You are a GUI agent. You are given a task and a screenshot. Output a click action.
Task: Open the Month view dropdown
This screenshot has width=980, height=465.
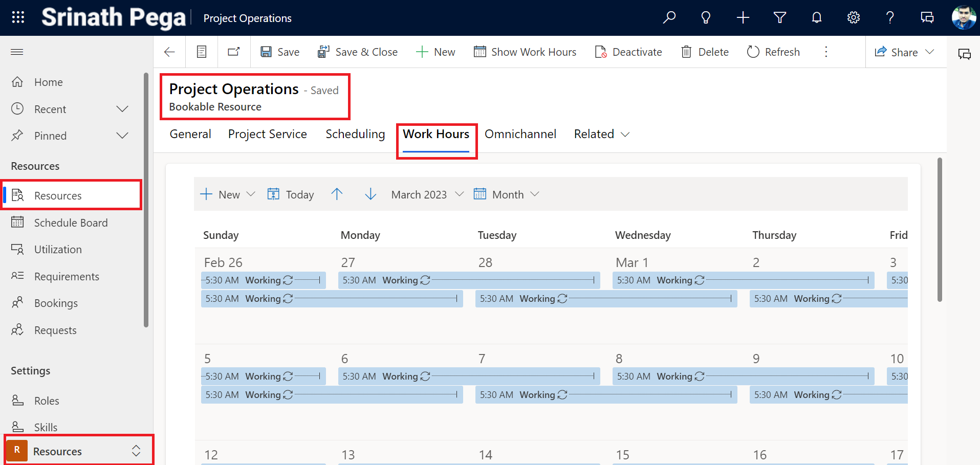[507, 194]
